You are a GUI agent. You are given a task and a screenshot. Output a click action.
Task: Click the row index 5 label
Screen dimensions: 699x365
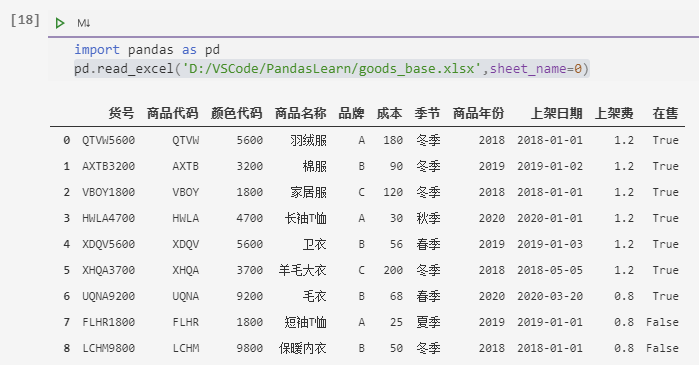pos(66,270)
